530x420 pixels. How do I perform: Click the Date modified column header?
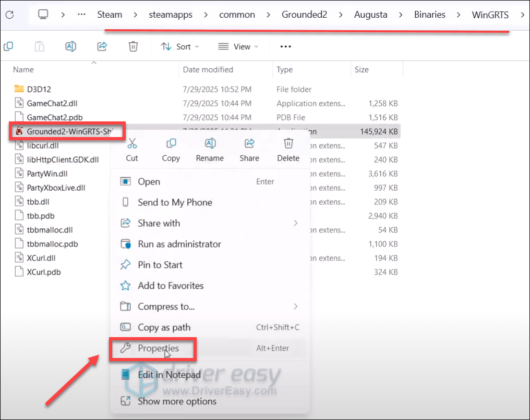[208, 69]
